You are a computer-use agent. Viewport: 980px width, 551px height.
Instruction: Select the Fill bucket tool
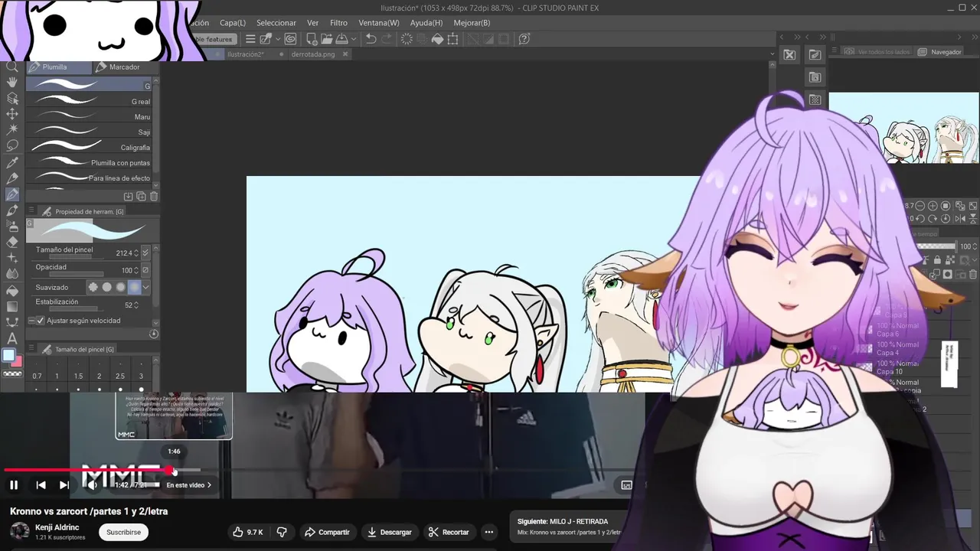(x=12, y=291)
